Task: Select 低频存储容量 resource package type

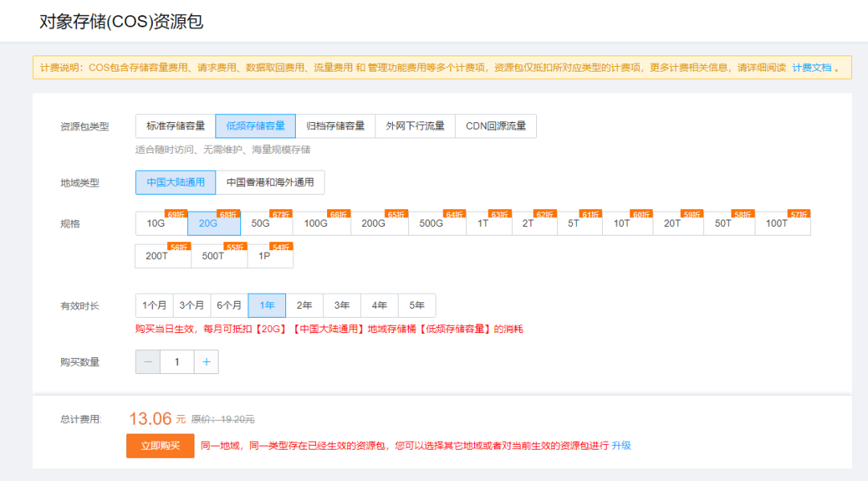Action: 256,126
